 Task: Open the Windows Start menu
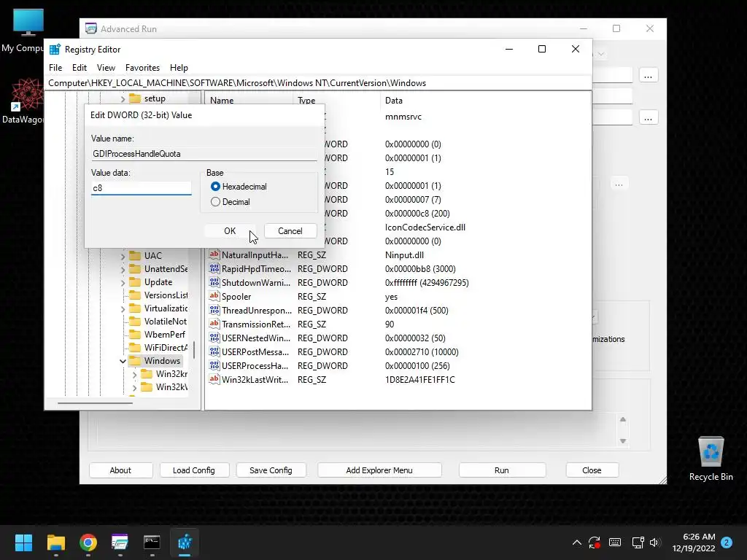(x=23, y=542)
